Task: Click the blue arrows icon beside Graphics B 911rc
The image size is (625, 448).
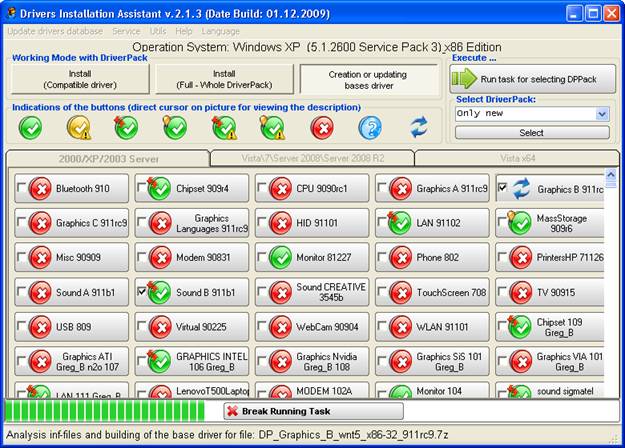Action: coord(521,188)
